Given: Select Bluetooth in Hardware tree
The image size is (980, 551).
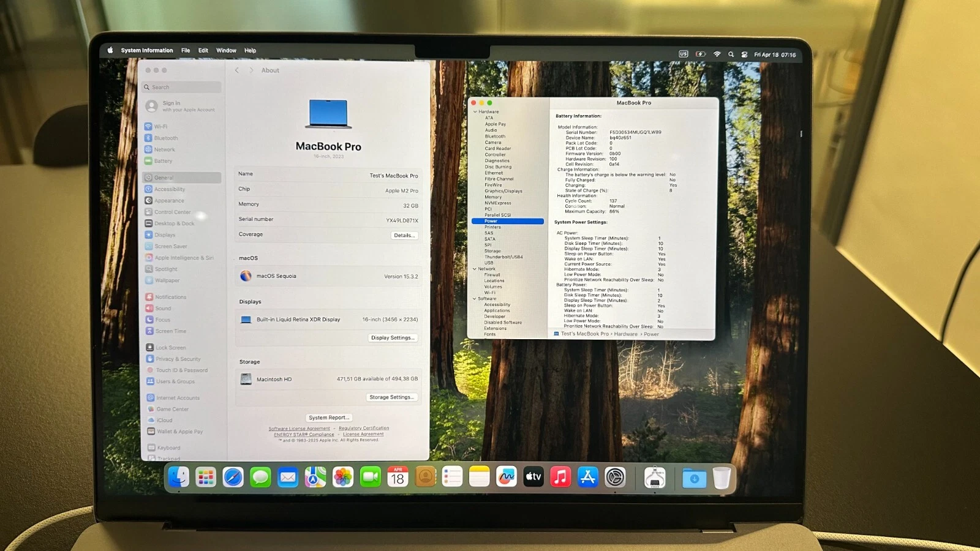Looking at the screenshot, I should [495, 137].
